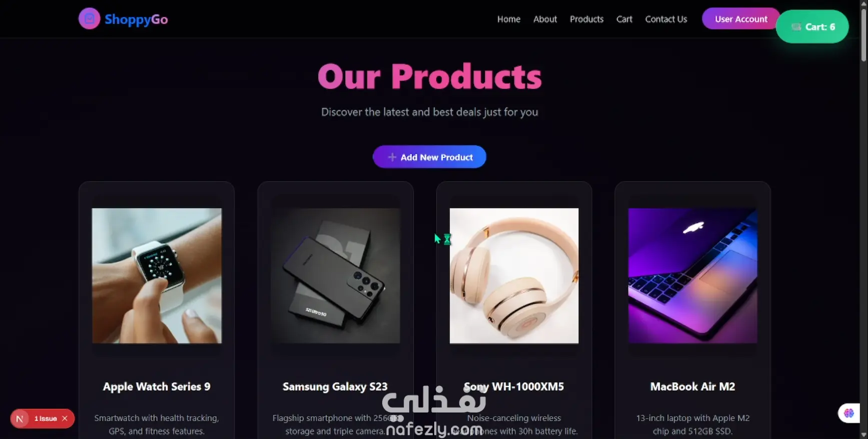This screenshot has width=868, height=439.
Task: Click the User Account button
Action: coord(741,18)
